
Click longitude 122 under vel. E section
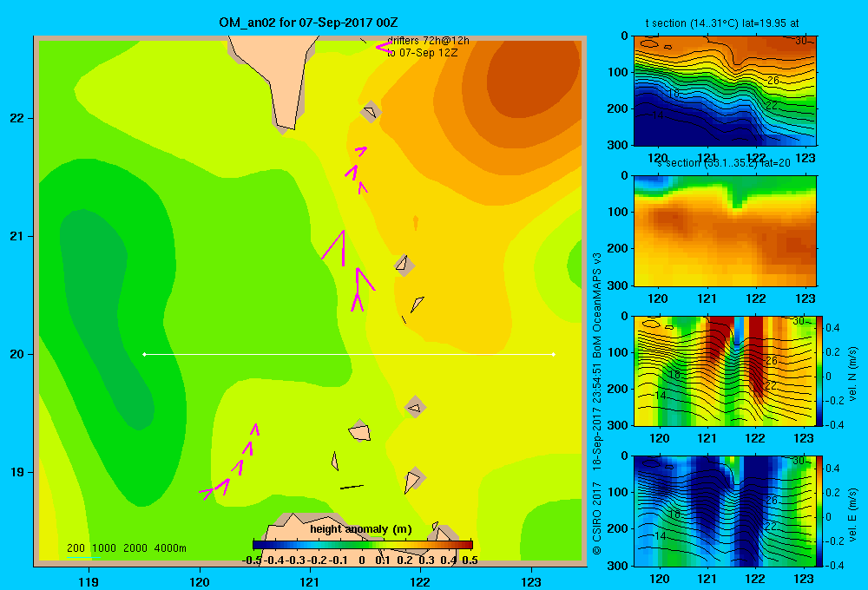(755, 579)
